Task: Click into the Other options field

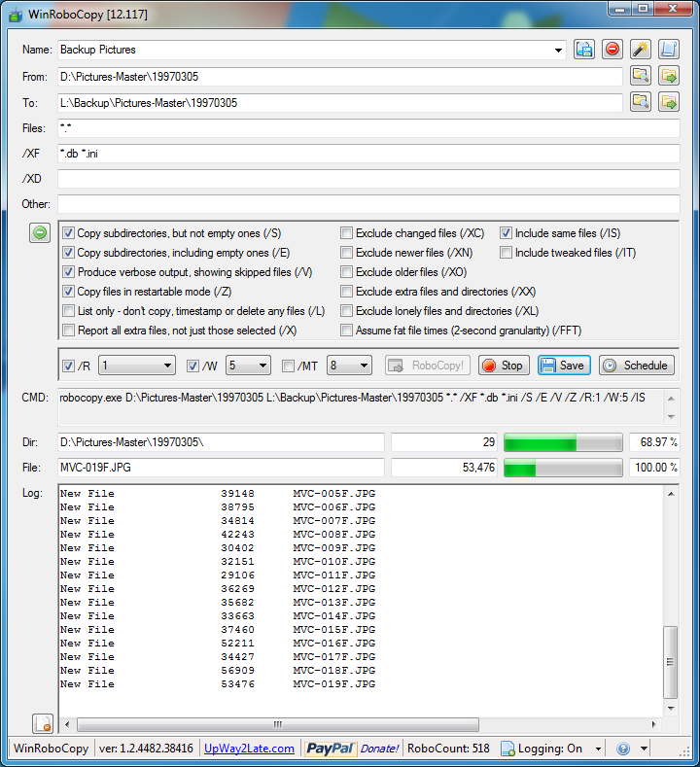Action: [x=368, y=204]
